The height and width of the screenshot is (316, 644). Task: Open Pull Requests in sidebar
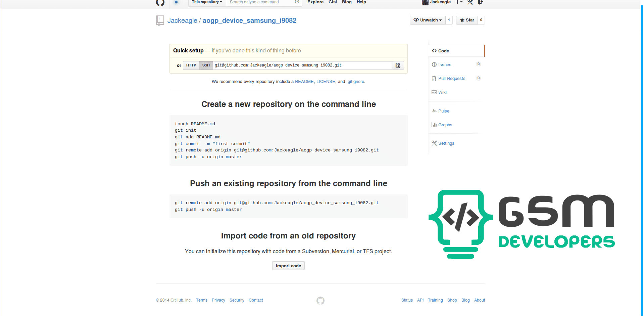(452, 79)
